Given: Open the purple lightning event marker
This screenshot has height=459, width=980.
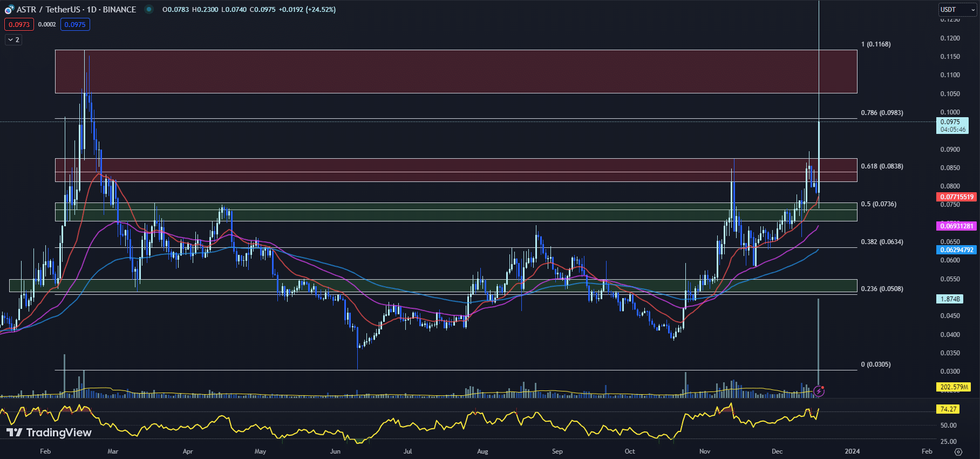Looking at the screenshot, I should click(819, 390).
